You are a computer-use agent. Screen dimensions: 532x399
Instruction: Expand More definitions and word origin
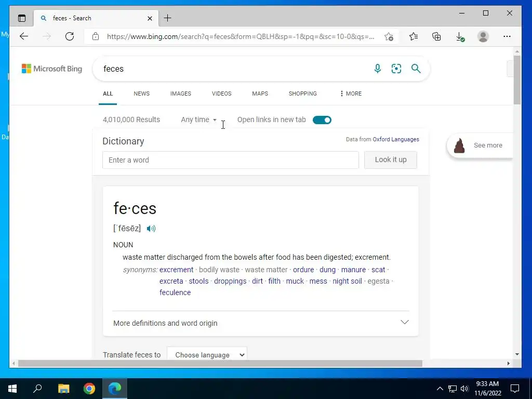pyautogui.click(x=261, y=323)
